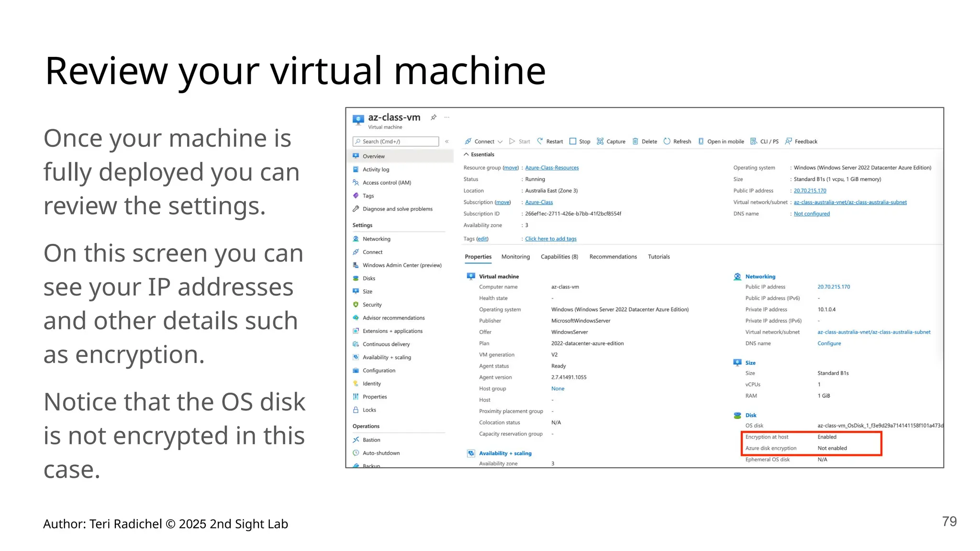Click the Feedback button
980x551 pixels.
801,142
